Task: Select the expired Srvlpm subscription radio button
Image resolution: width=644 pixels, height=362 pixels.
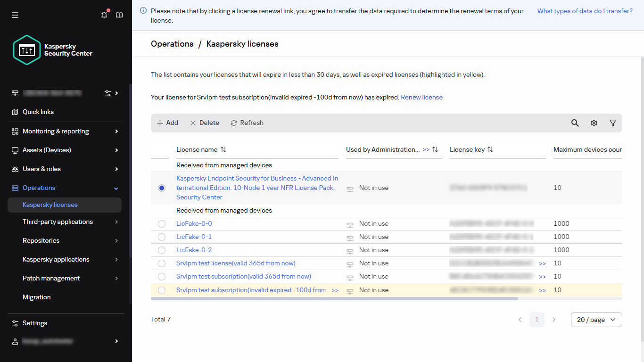Action: point(162,290)
